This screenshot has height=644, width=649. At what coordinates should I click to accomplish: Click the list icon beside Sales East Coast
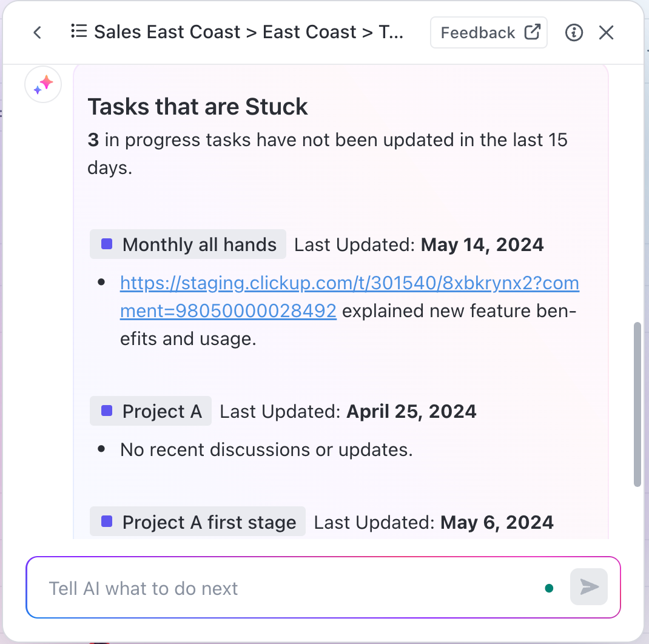click(79, 31)
